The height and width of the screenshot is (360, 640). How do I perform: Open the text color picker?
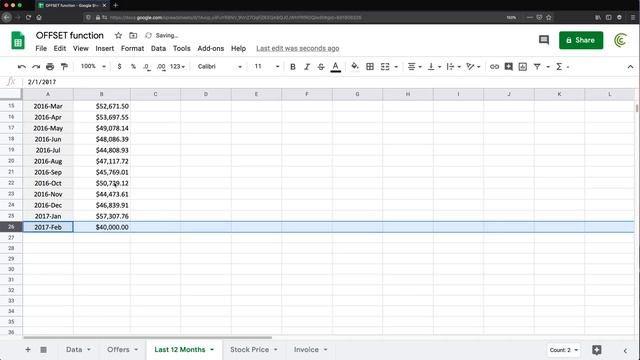(x=336, y=67)
